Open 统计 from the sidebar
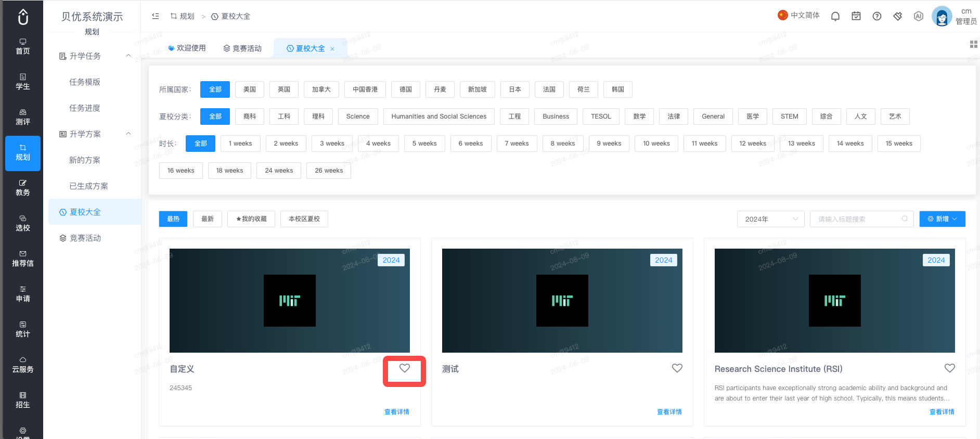 pyautogui.click(x=23, y=330)
